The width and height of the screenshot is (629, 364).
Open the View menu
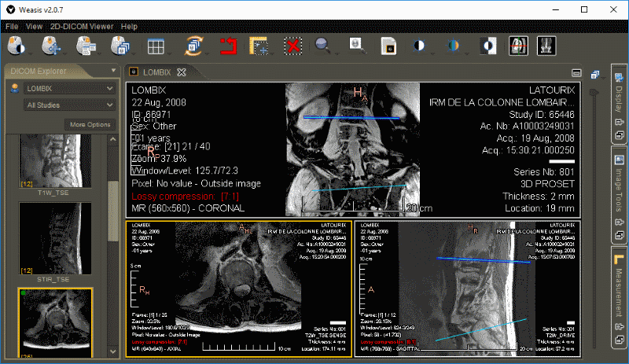tap(34, 27)
